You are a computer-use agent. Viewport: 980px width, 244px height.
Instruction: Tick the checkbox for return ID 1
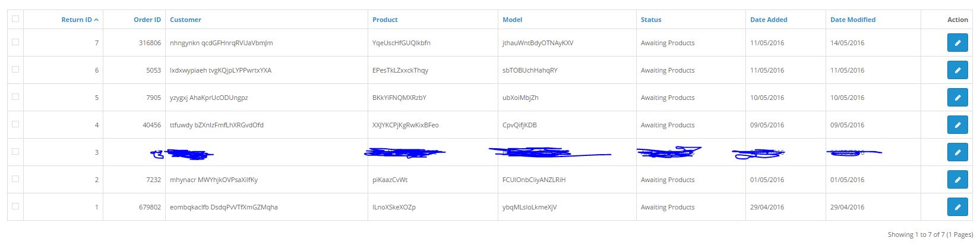click(x=15, y=206)
